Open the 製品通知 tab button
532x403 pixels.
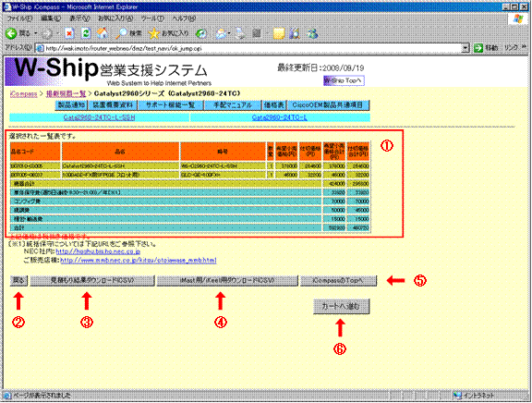coord(71,105)
